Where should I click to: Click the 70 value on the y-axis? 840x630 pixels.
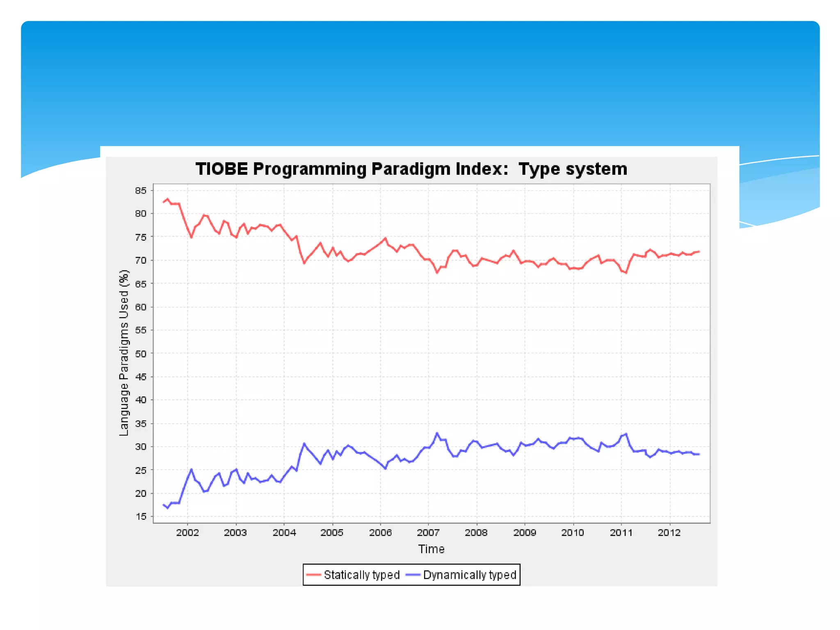[x=141, y=260]
